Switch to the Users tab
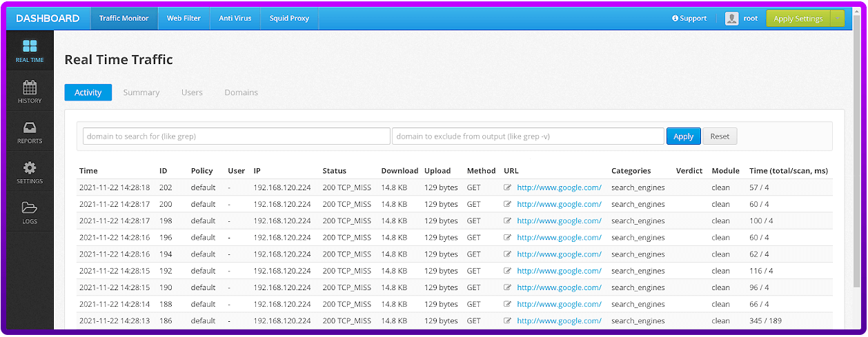Viewport: 868px width, 337px height. coord(192,92)
